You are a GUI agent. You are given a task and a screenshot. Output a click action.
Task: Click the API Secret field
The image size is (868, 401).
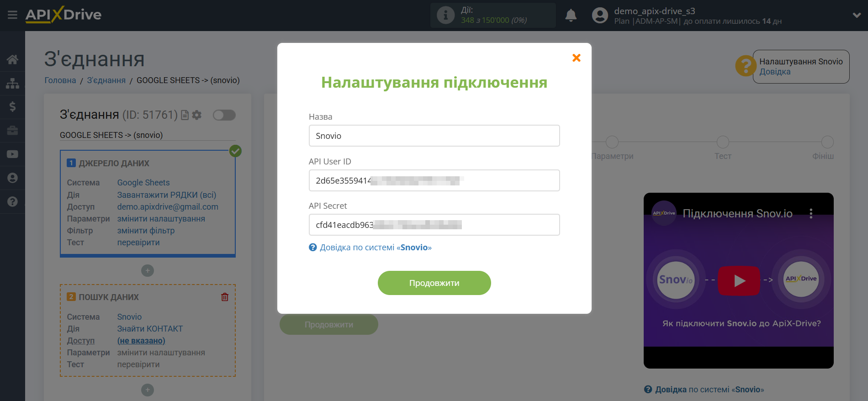(x=434, y=225)
